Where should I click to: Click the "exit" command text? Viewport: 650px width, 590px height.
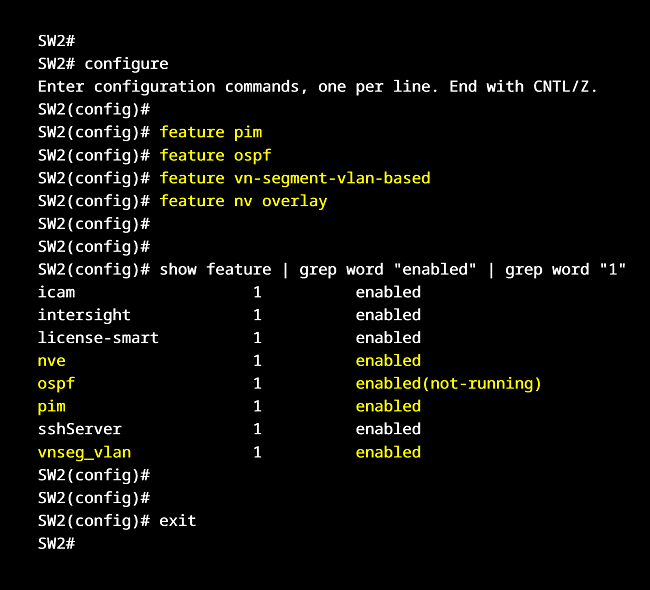178,521
